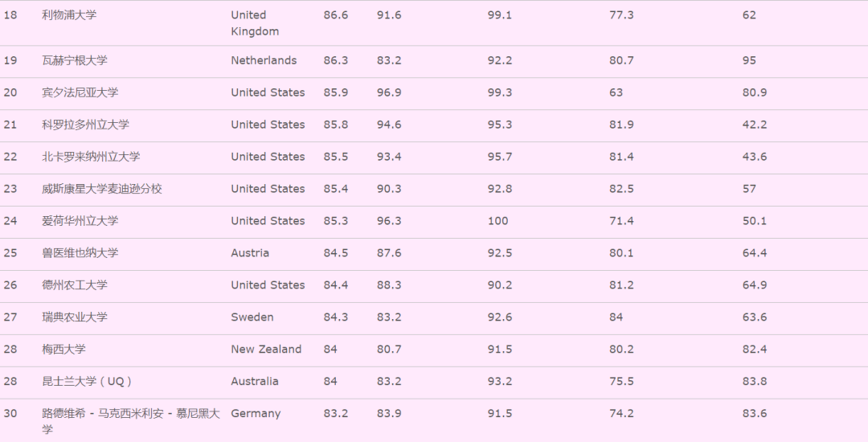868x442 pixels.
Task: Select 威斯康星大学麦迪逊分校 entry
Action: [101, 189]
